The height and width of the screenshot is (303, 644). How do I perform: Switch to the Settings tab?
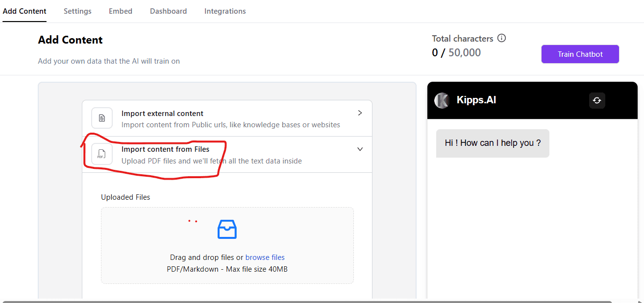[x=77, y=11]
